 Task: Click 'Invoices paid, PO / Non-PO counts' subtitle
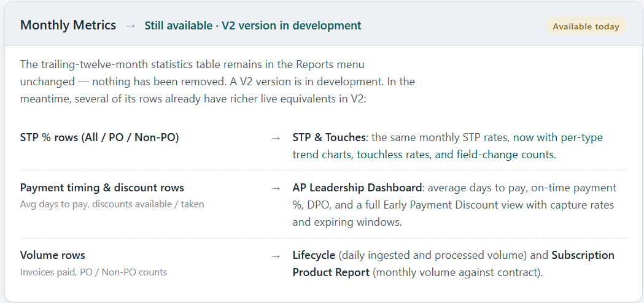click(x=93, y=272)
